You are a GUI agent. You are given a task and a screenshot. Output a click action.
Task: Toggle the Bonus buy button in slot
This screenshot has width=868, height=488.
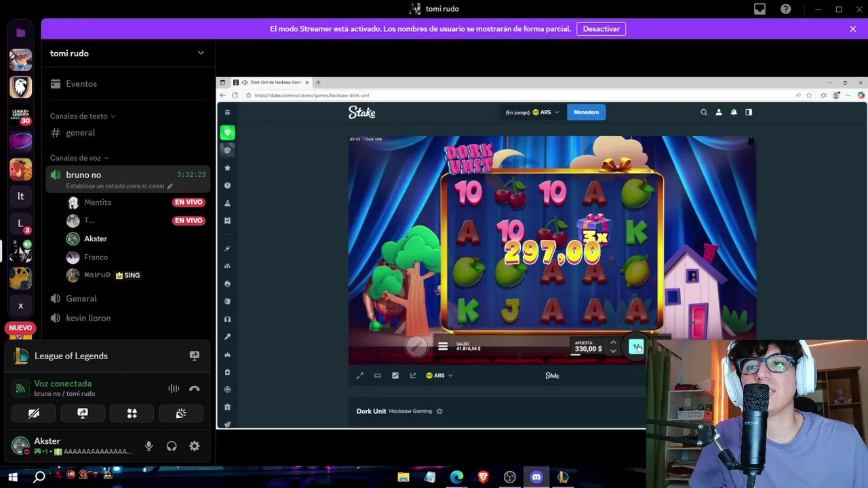(x=417, y=346)
